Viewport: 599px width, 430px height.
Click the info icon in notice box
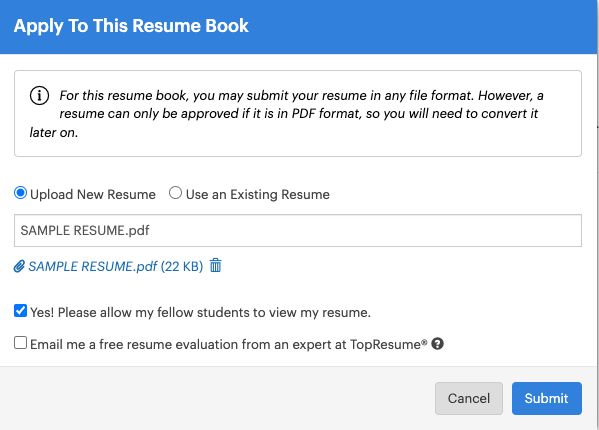tap(39, 95)
